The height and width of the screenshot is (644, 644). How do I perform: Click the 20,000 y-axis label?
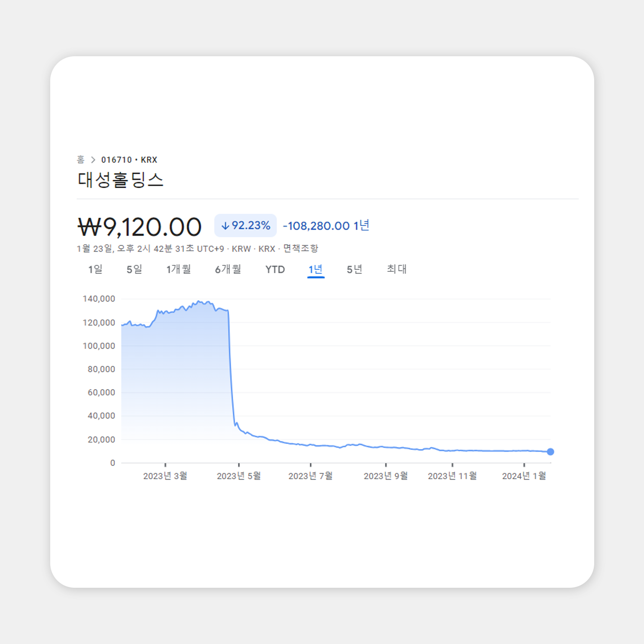click(x=101, y=440)
